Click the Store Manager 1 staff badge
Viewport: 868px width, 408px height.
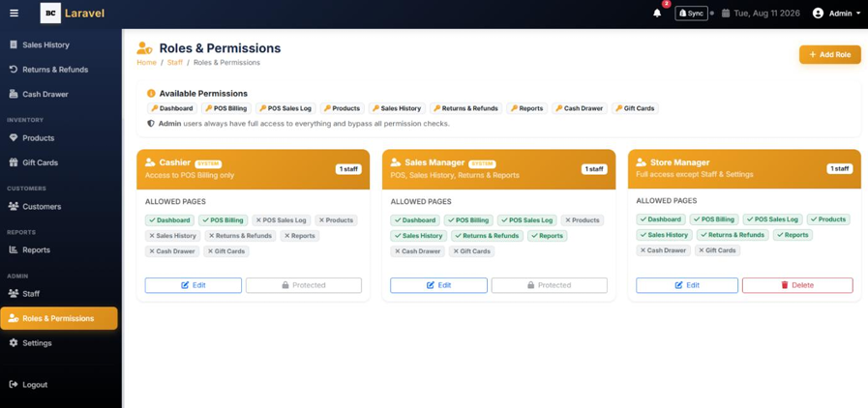click(840, 168)
